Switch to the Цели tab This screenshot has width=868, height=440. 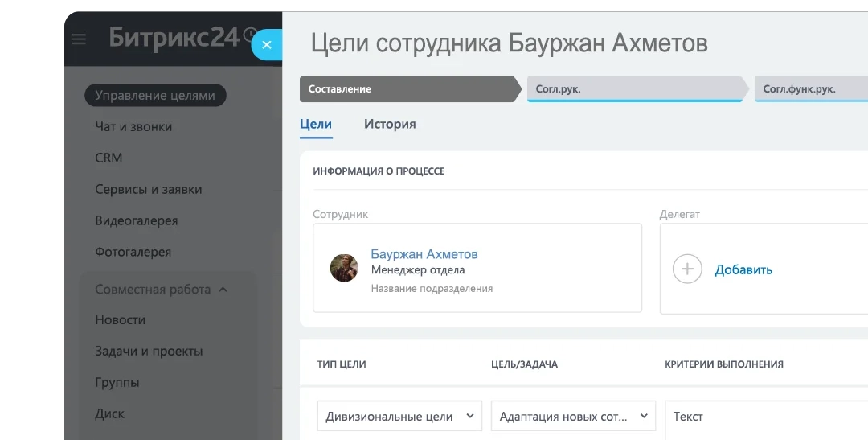pyautogui.click(x=316, y=124)
